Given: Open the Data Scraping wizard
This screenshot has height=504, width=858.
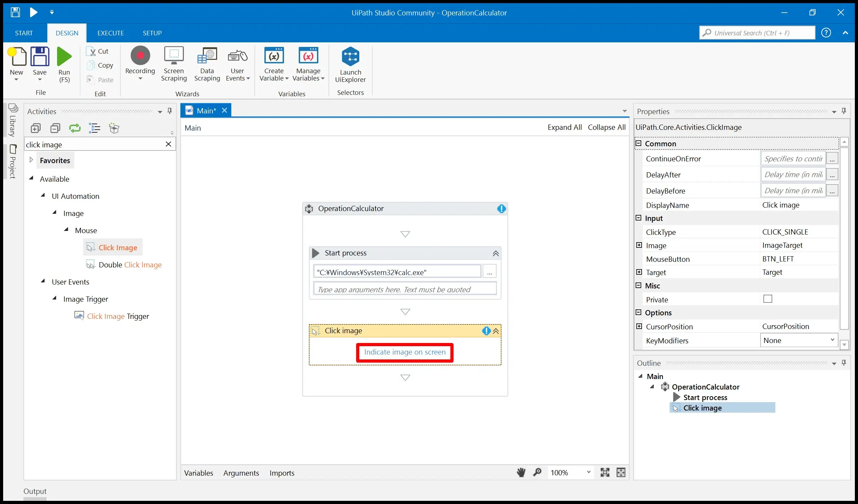Looking at the screenshot, I should coord(207,64).
